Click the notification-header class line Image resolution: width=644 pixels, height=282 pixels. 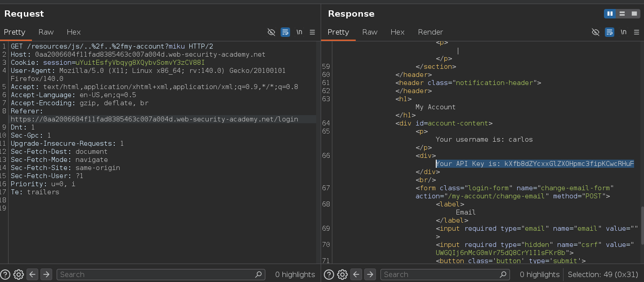(468, 83)
